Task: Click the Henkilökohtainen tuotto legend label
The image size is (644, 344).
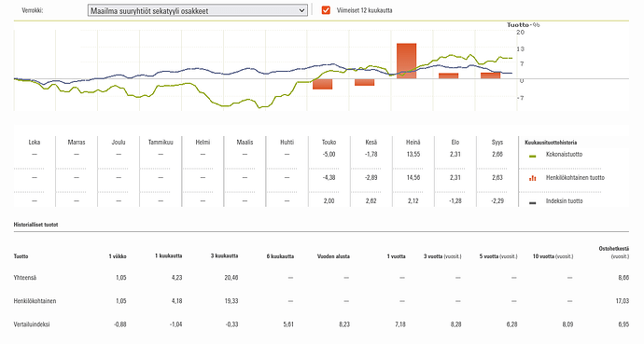Action: click(575, 177)
